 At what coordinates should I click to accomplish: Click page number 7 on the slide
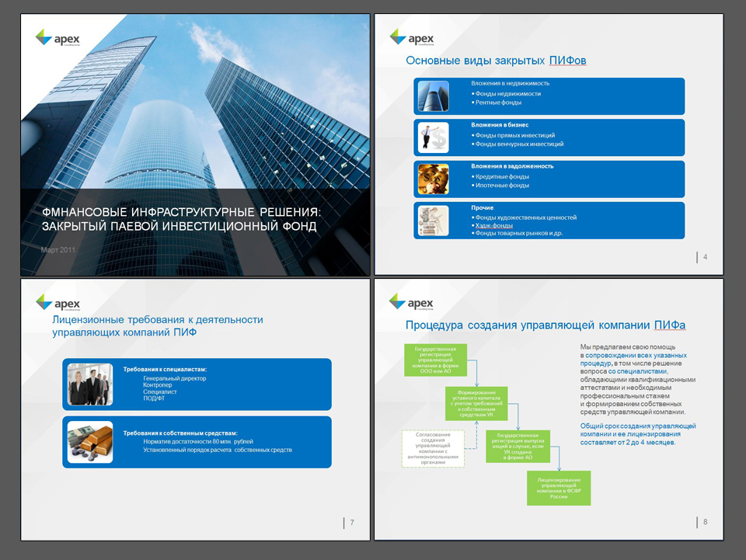click(x=352, y=523)
